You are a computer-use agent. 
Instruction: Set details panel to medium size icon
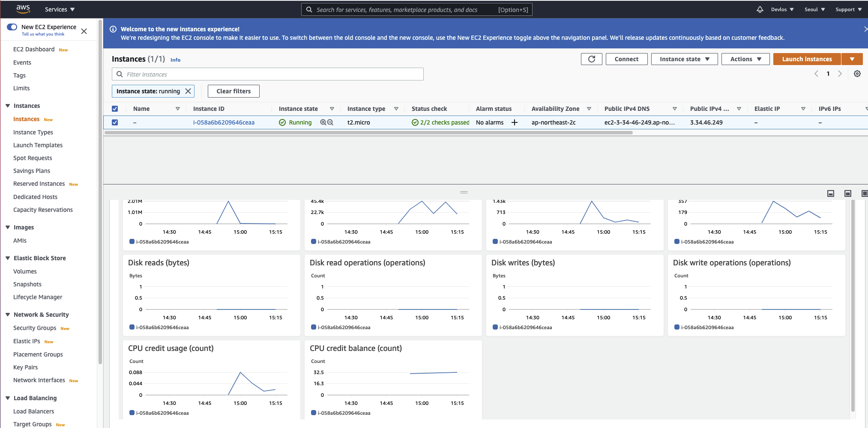(x=848, y=193)
